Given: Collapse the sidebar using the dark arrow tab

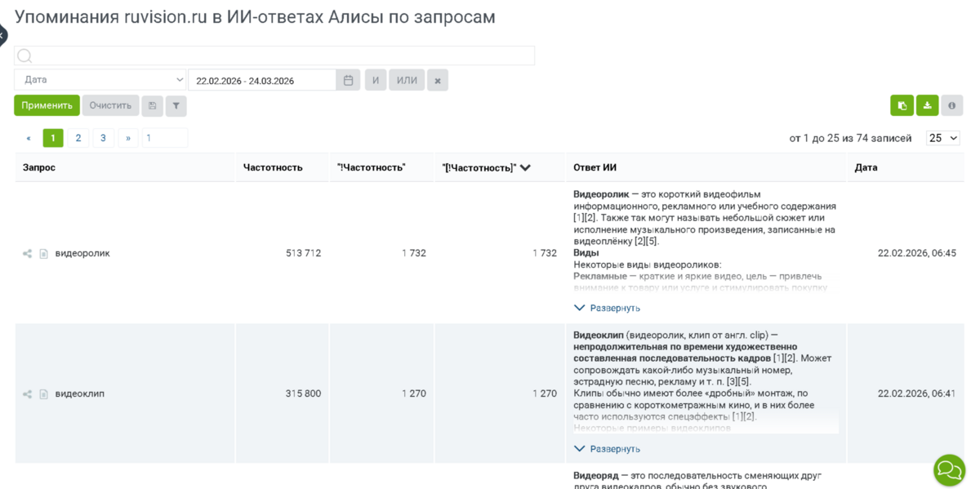Looking at the screenshot, I should click(2, 36).
